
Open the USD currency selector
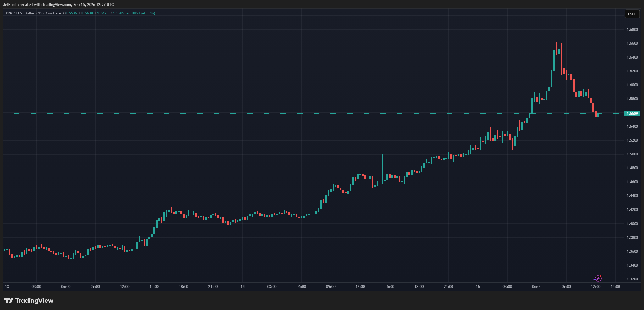coord(632,14)
